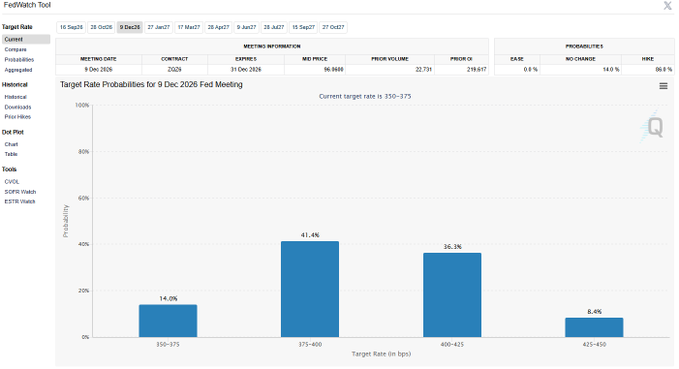
Task: Click the 375-400 probability bar
Action: 310,289
